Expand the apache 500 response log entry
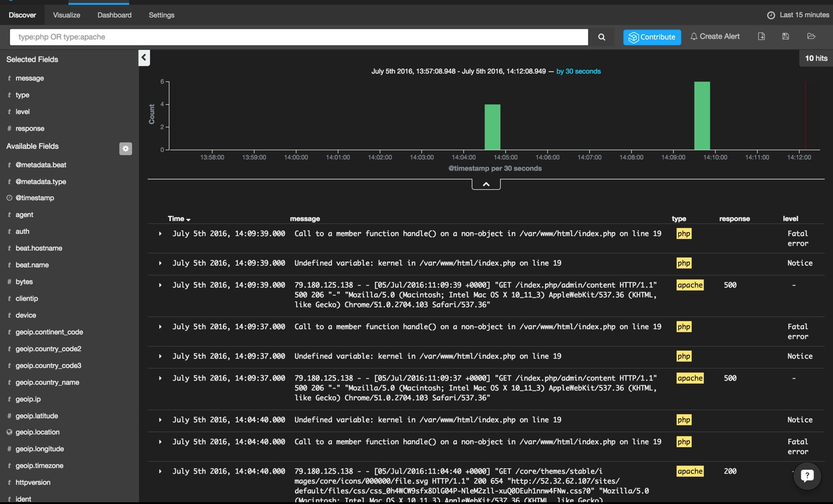The height and width of the screenshot is (504, 833). point(160,285)
